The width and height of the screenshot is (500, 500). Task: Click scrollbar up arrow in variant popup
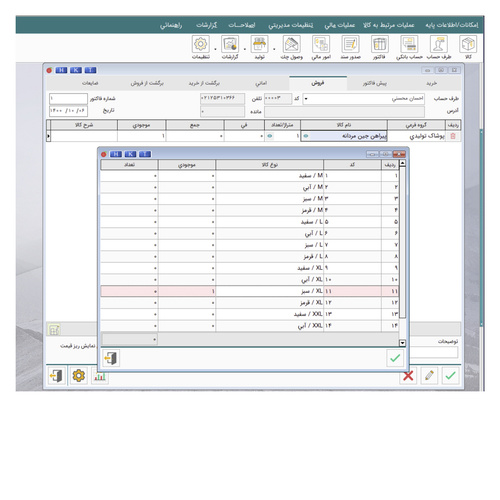[x=402, y=163]
